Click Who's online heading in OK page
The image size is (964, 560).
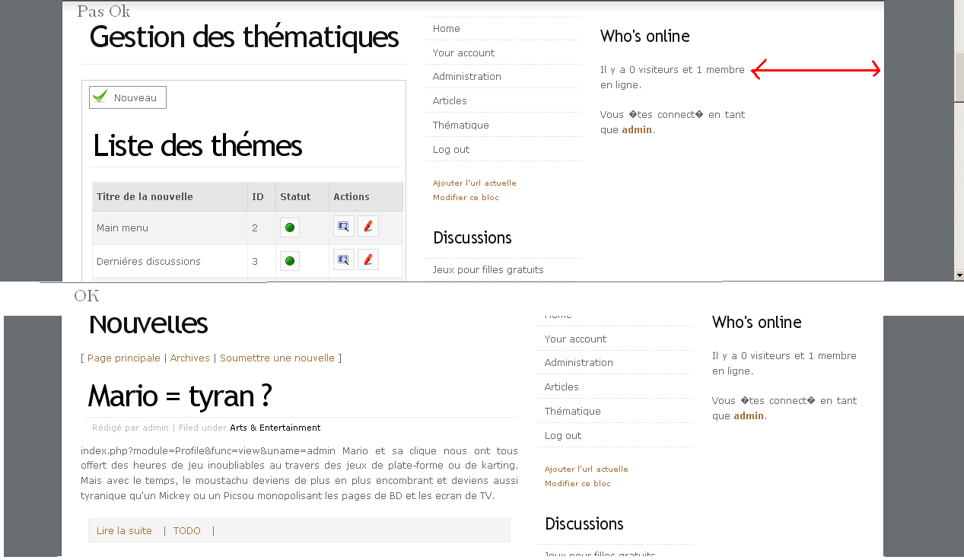click(756, 322)
